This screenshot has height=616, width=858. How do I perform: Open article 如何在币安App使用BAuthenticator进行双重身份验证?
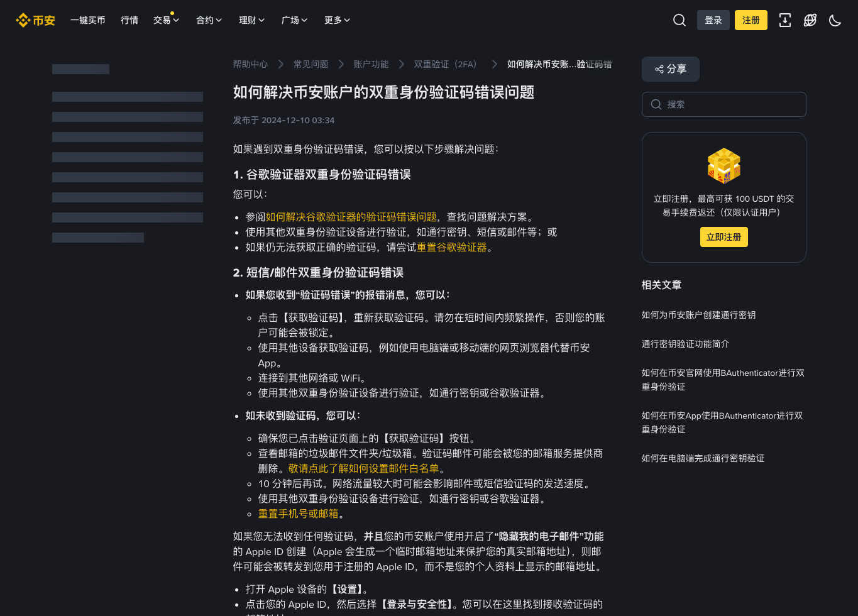723,422
